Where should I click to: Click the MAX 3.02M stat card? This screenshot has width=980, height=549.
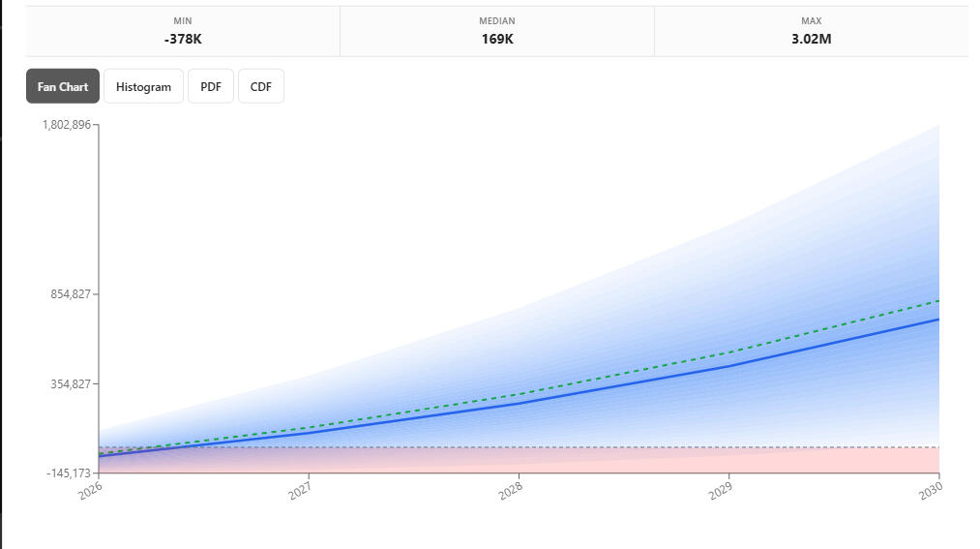coord(811,32)
